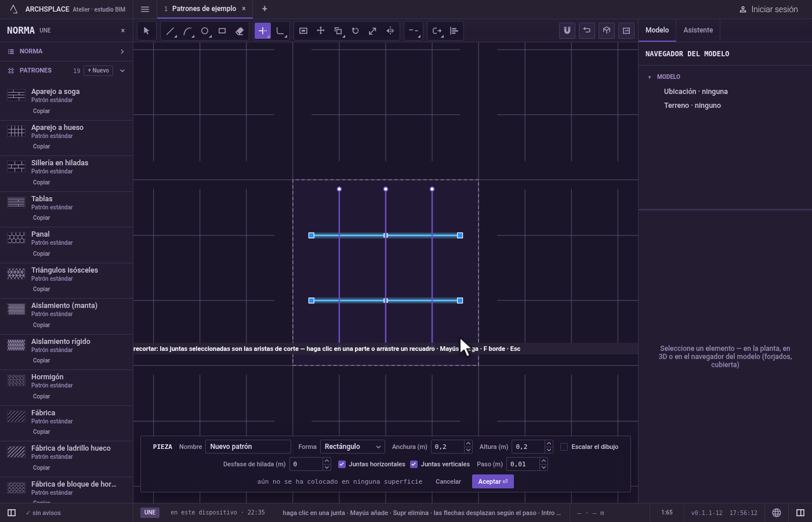Click the Cancelar button
812x522 pixels.
[448, 481]
